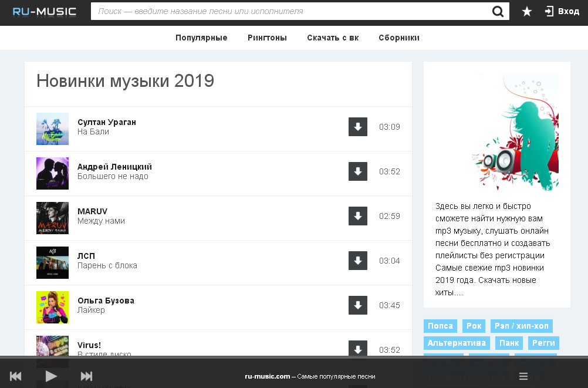Go to the Рингтоны section
Image resolution: width=588 pixels, height=388 pixels.
point(267,38)
